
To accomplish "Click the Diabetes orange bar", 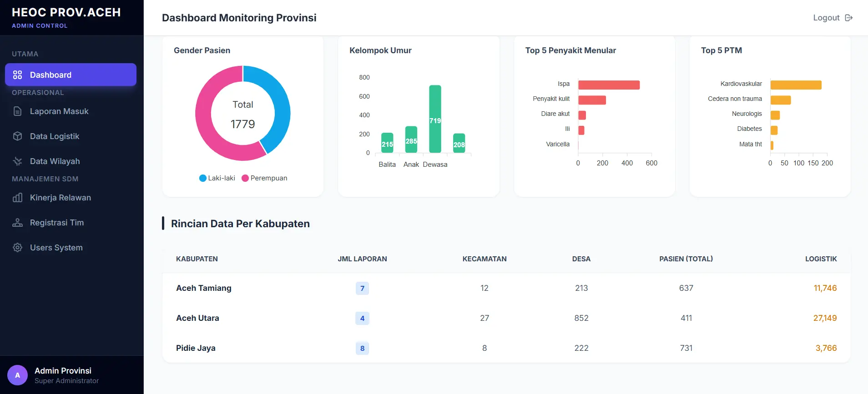I will click(x=774, y=130).
